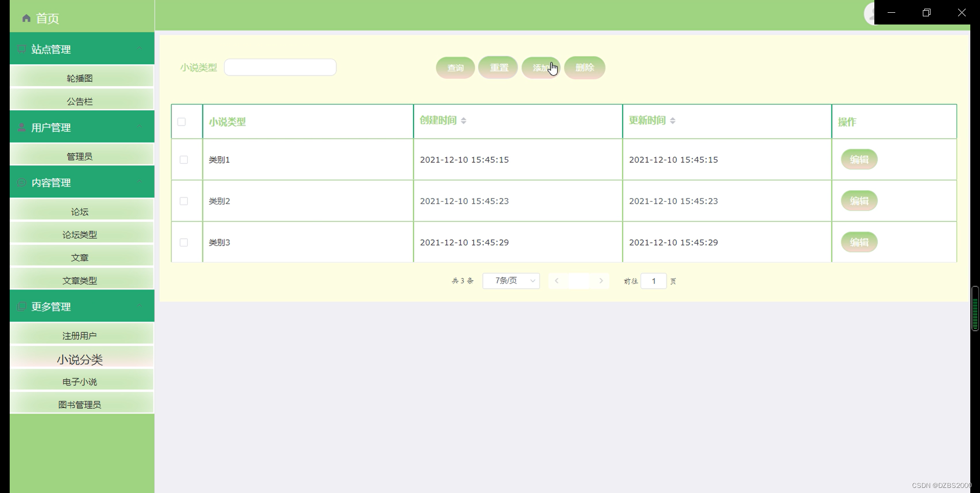Click the 查询 search button
Image resolution: width=980 pixels, height=493 pixels.
[x=455, y=68]
